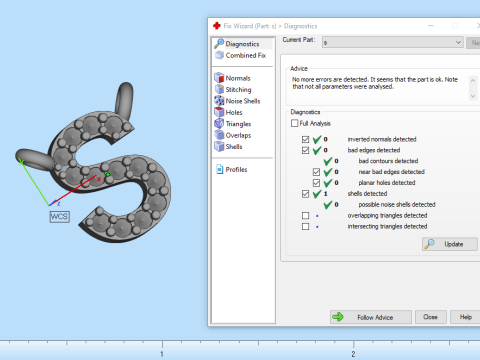Click the green checkmark beside noise shells
Screen dimensions: 480x360
click(328, 205)
